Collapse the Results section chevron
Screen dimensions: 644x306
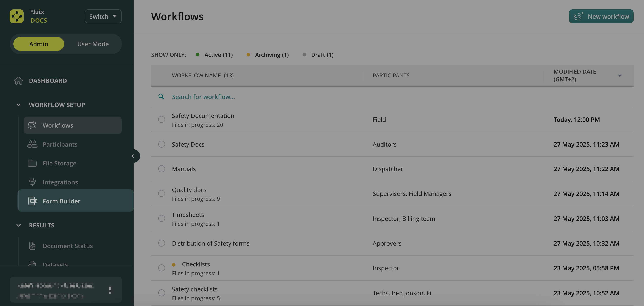click(19, 225)
